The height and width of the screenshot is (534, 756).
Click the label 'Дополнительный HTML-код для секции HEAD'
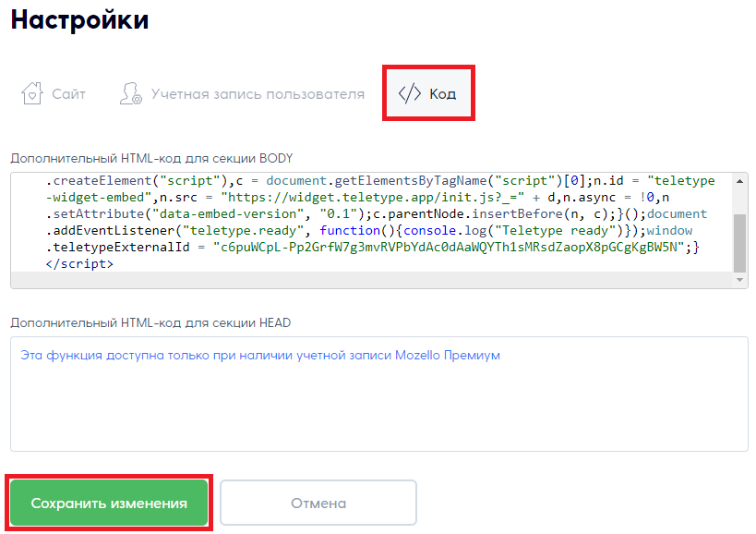pyautogui.click(x=150, y=322)
